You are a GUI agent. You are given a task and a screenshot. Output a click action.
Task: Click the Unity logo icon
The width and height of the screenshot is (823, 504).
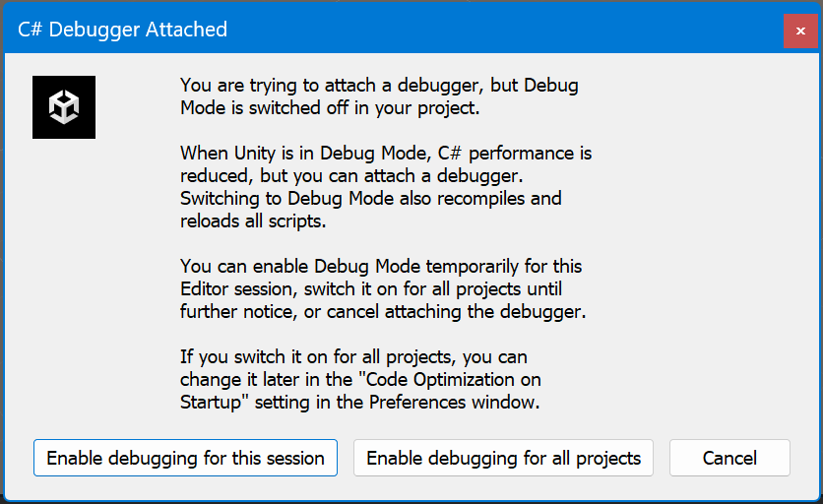[64, 106]
